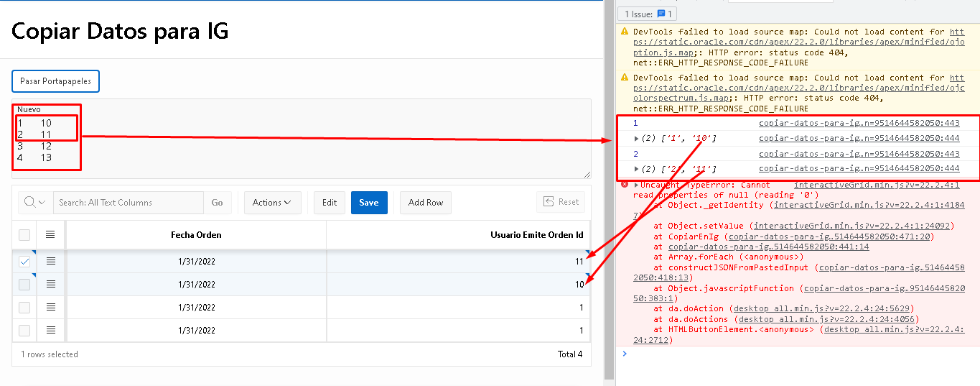980x386 pixels.
Task: Click the header row actions menu icon
Action: 50,234
